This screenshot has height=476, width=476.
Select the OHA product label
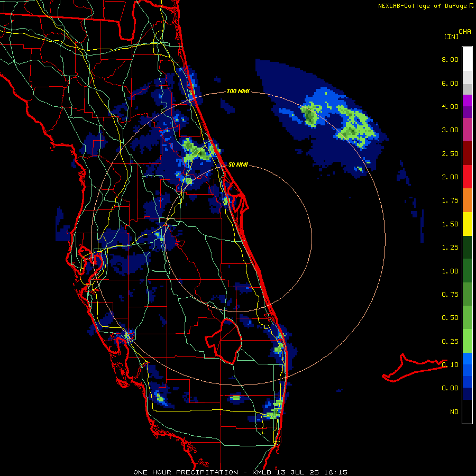pos(465,32)
